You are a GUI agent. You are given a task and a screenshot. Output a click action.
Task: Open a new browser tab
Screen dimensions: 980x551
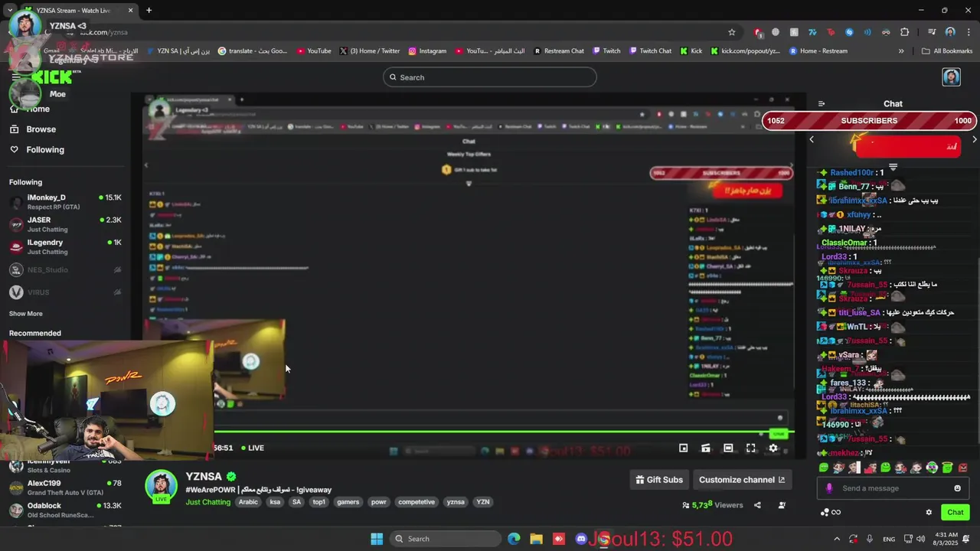point(149,11)
